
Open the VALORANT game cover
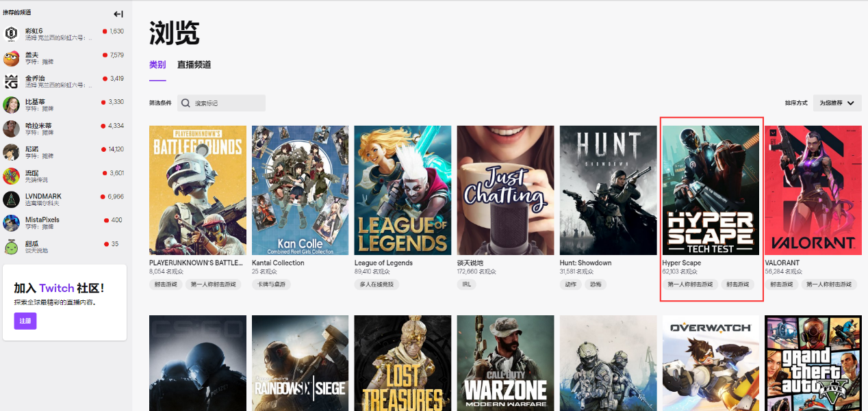click(813, 190)
